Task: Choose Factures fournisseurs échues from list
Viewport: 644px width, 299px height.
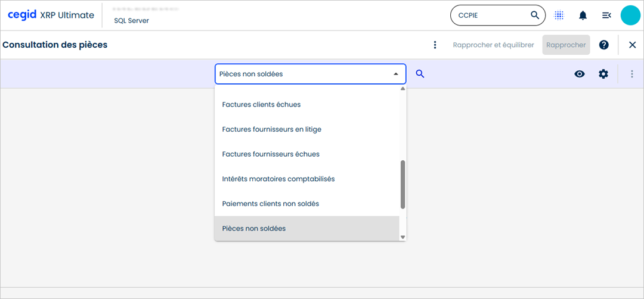Action: point(271,154)
